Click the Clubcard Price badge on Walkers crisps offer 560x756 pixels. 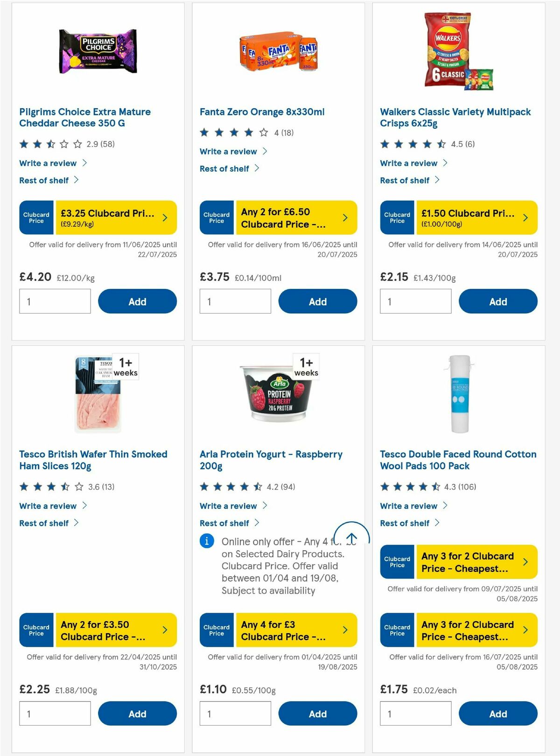pyautogui.click(x=397, y=217)
